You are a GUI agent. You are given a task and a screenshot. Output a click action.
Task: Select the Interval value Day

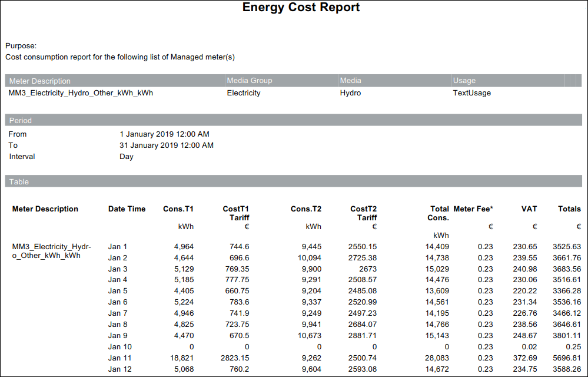pos(127,157)
